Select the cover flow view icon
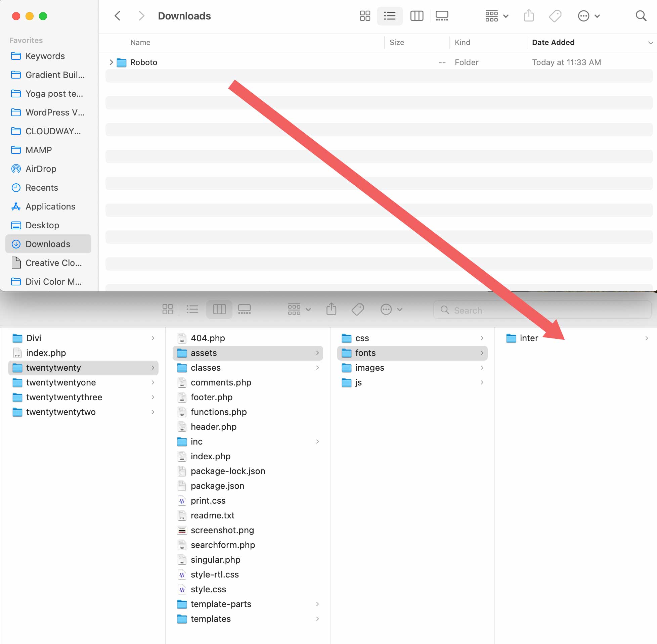 pos(442,16)
